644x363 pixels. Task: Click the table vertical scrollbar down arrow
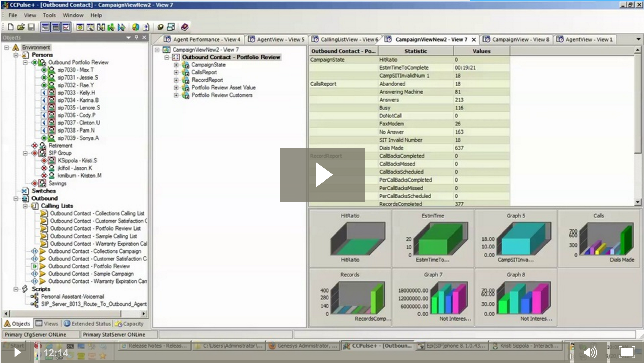637,202
